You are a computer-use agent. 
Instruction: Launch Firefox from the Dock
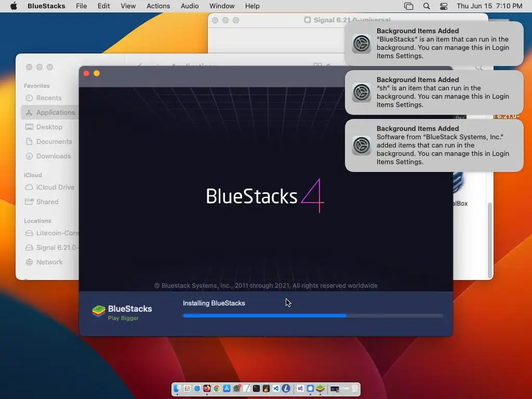pos(207,389)
